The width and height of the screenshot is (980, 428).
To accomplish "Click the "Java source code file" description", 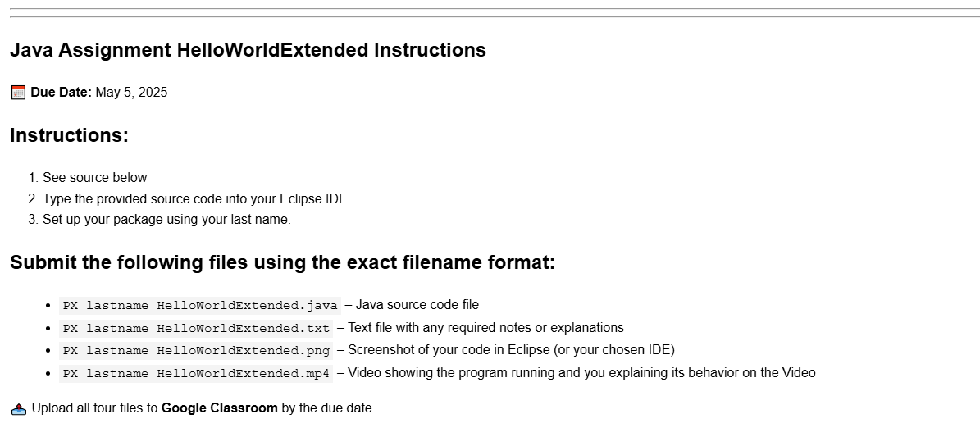I will [417, 305].
